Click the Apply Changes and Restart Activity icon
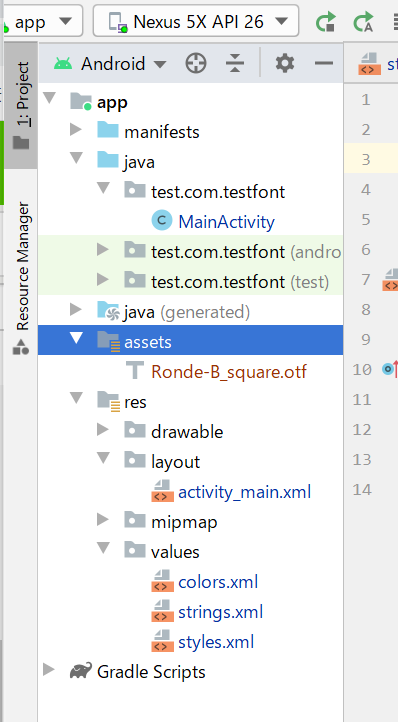Viewport: 398px width, 722px height. pos(326,22)
